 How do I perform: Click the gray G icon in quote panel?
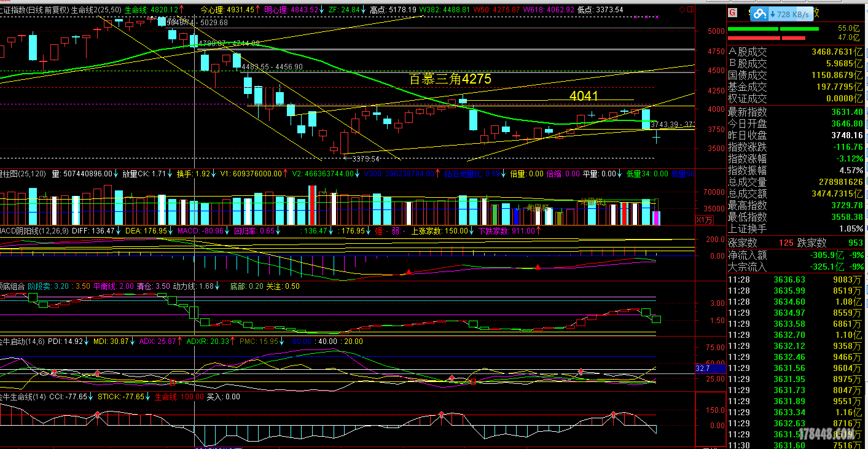(732, 12)
